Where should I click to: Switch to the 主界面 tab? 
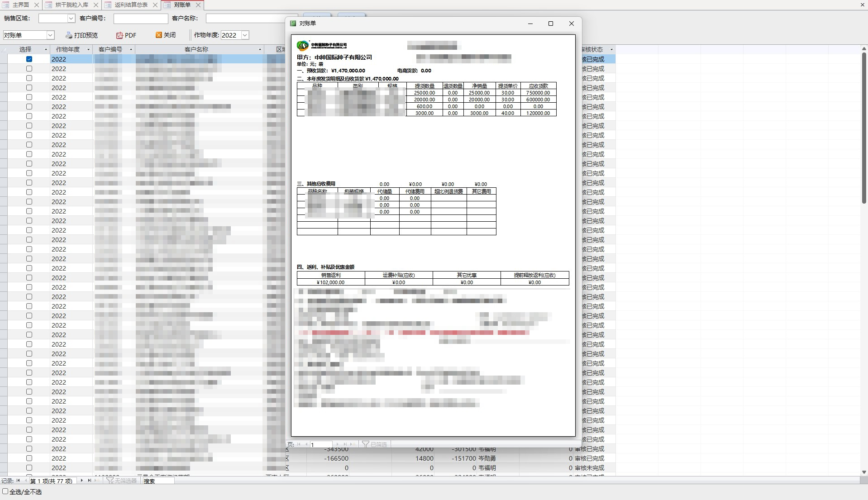(21, 5)
